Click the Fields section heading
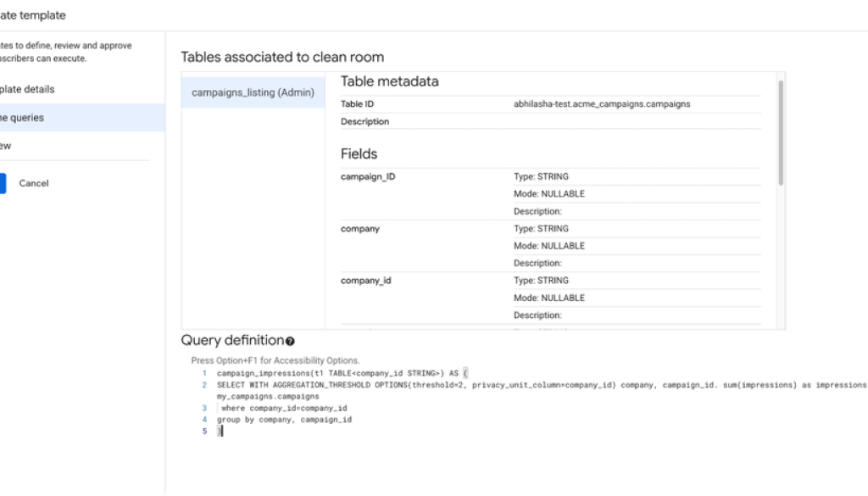868x496 pixels. [x=359, y=154]
